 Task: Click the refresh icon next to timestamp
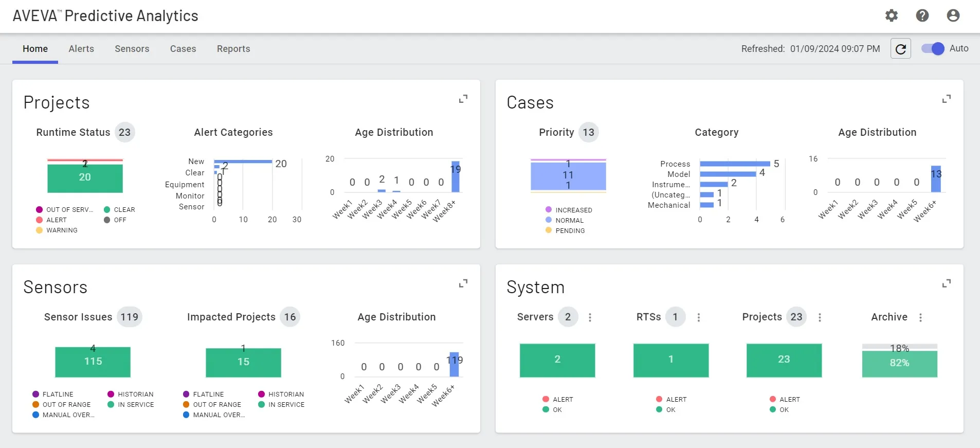tap(900, 48)
